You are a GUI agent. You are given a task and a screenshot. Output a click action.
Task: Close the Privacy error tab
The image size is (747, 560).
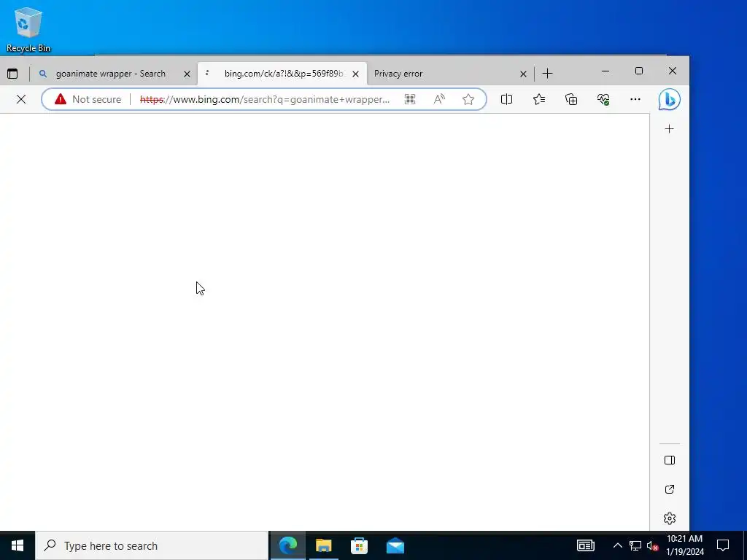coord(523,74)
